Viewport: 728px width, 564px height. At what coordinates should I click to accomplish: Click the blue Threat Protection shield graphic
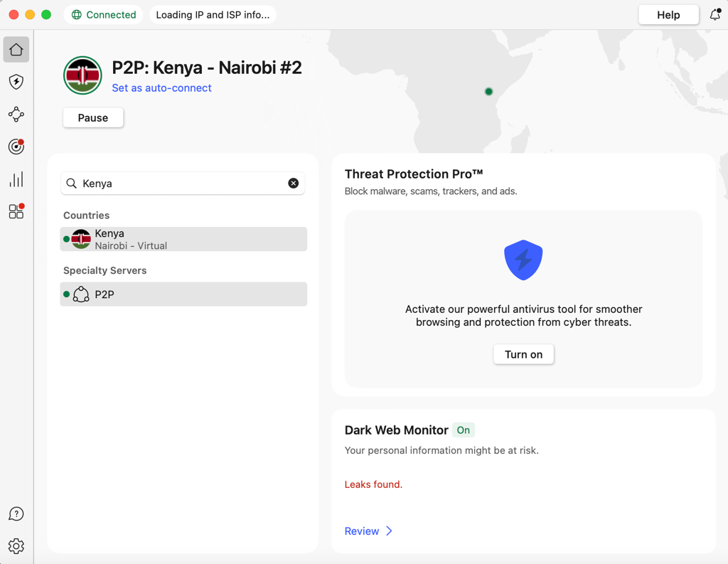523,260
